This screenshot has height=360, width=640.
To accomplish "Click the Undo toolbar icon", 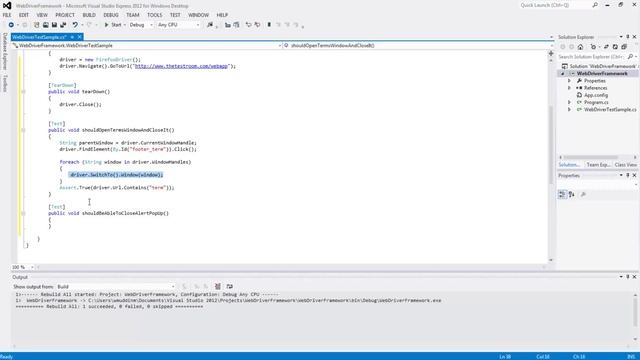I will click(x=75, y=25).
